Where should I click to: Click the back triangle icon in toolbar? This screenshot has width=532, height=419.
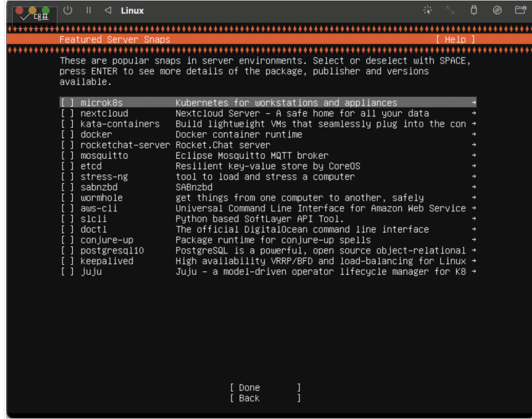click(x=108, y=10)
